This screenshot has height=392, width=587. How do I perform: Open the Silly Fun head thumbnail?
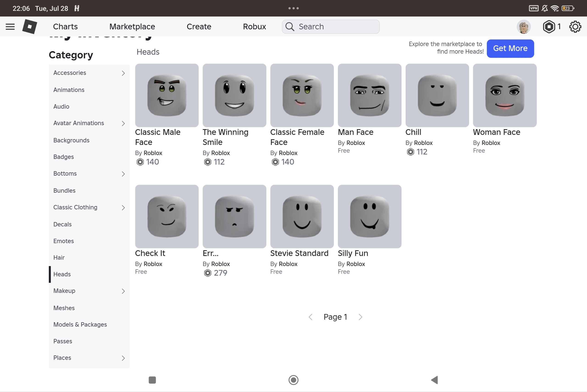[370, 217]
